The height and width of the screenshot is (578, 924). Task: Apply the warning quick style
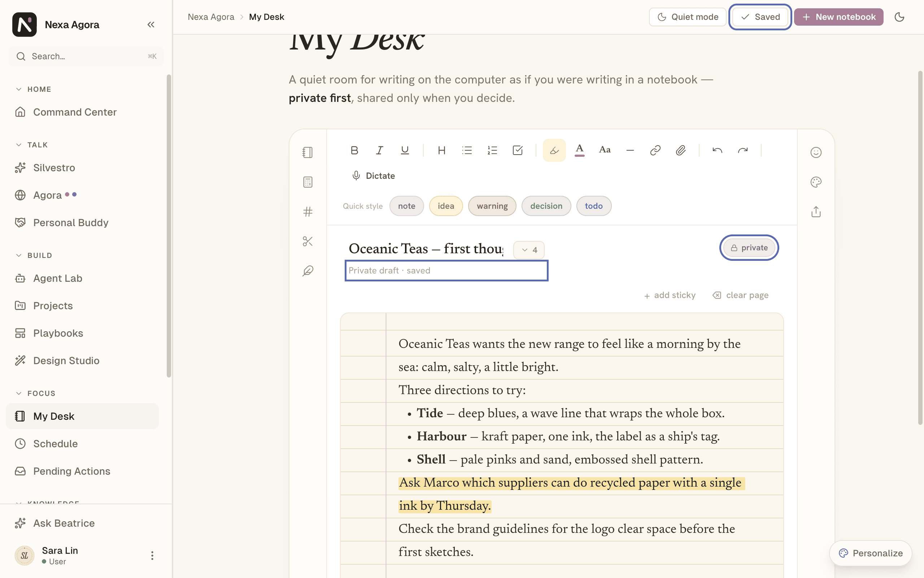pos(492,206)
